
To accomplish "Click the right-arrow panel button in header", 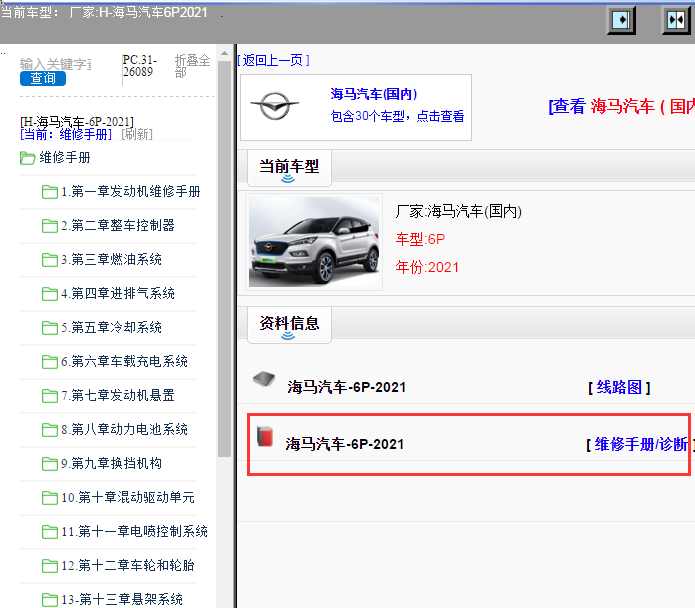I will tap(621, 20).
